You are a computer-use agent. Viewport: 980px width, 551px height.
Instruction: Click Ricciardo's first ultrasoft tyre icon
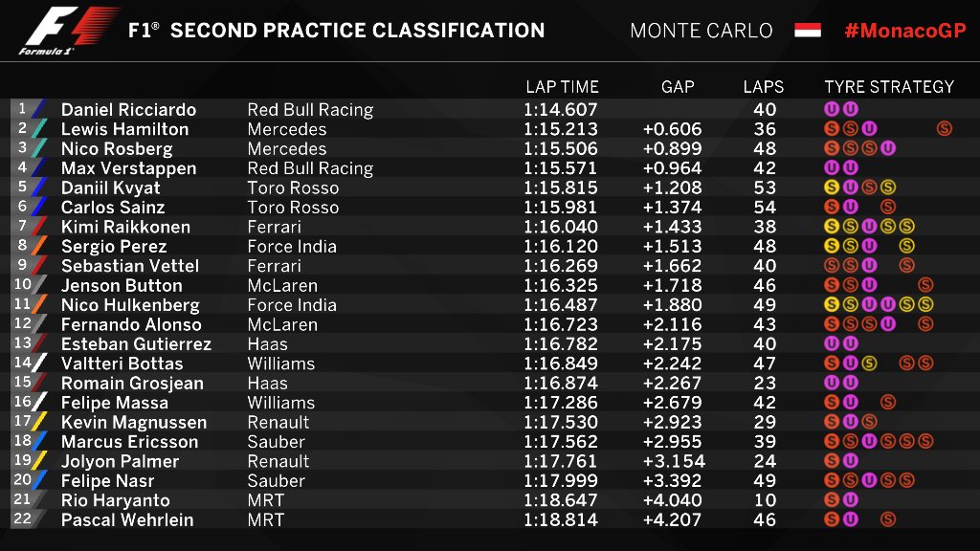point(832,109)
